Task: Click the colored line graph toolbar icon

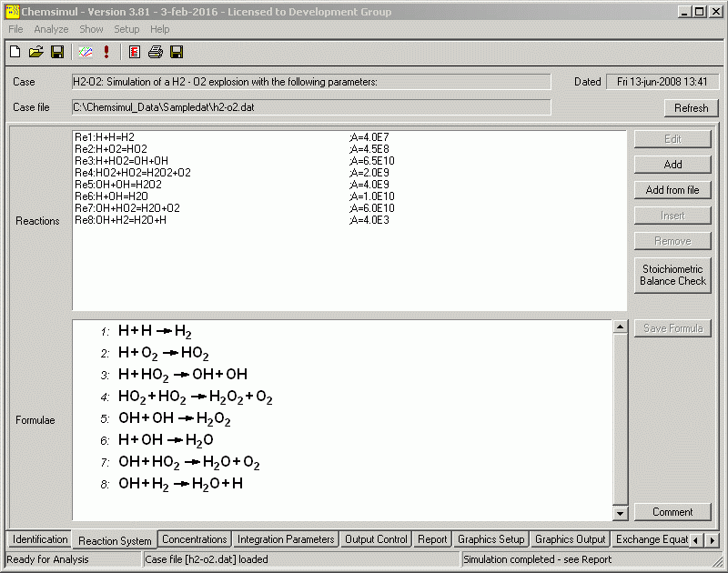Action: (x=85, y=52)
